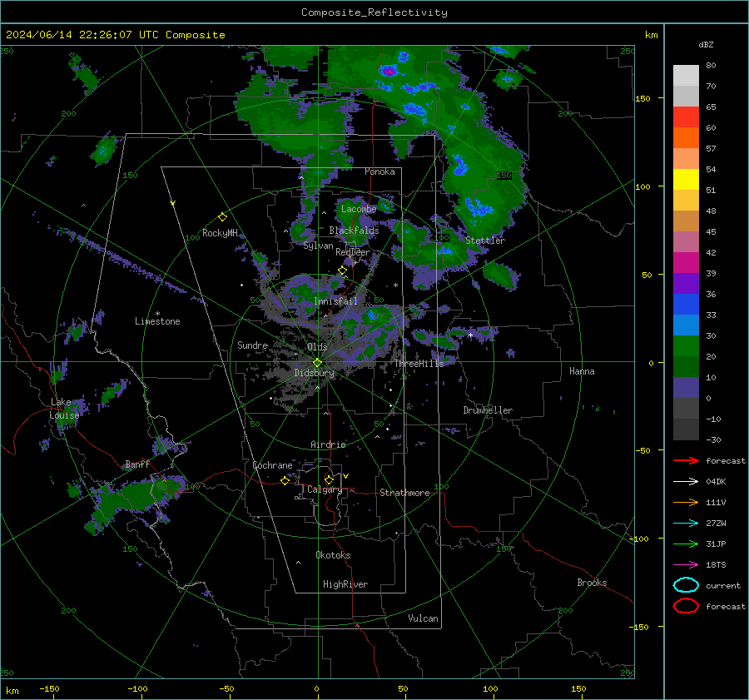Click the HighRiver city label
The image size is (749, 700).
point(345,584)
